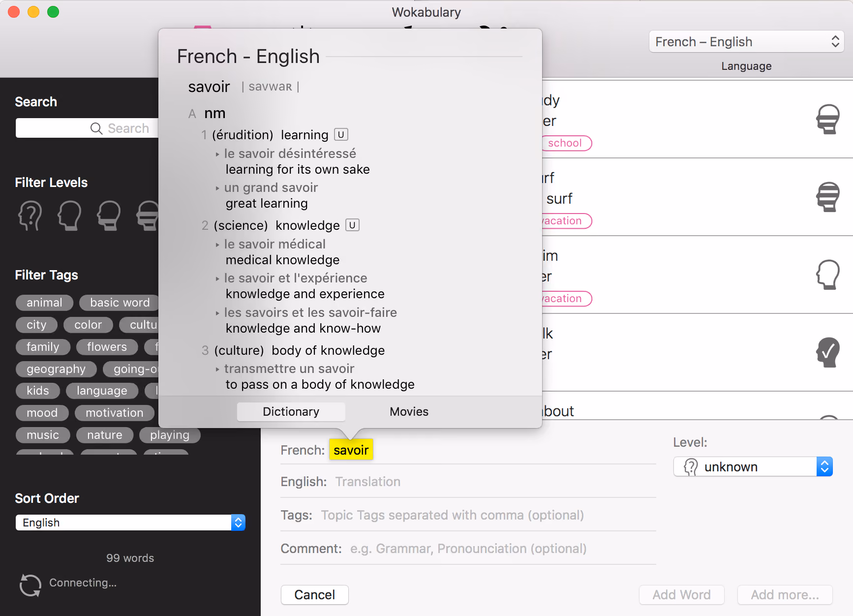853x616 pixels.
Task: Toggle the color tag filter
Action: click(x=88, y=325)
